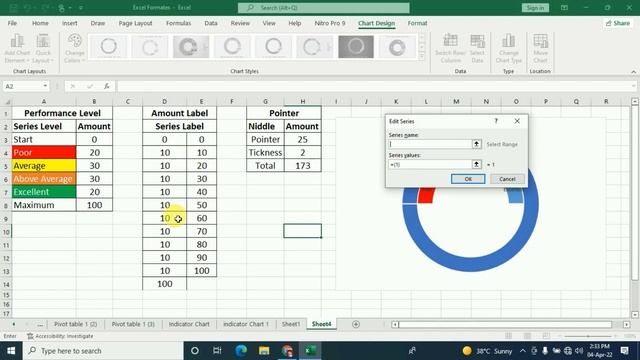Expand the chart styles gallery more arrow

pos(422,56)
